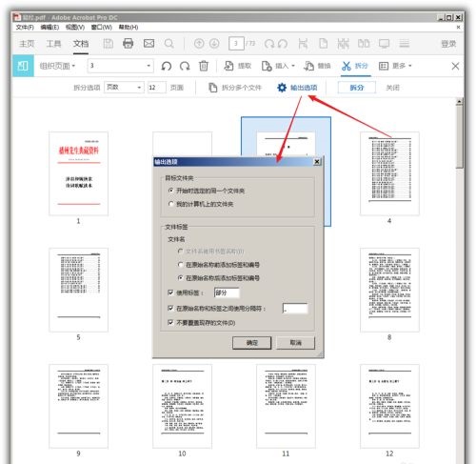Click the separator character input field
This screenshot has height=464, width=476.
[x=295, y=308]
